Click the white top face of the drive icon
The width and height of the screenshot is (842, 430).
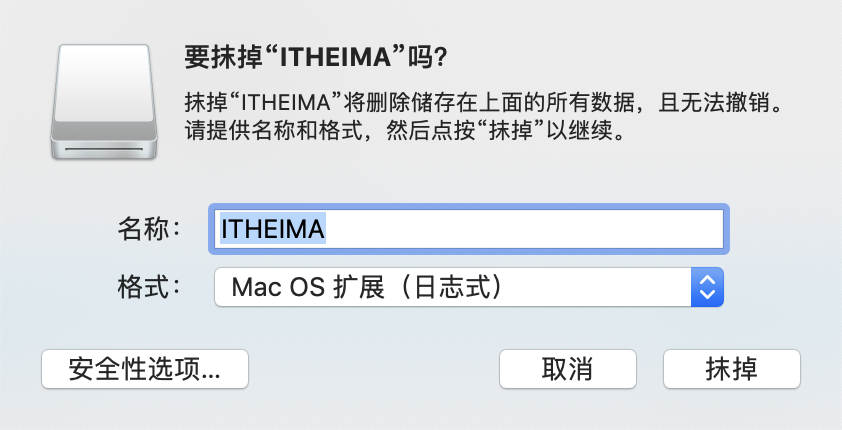pos(104,83)
